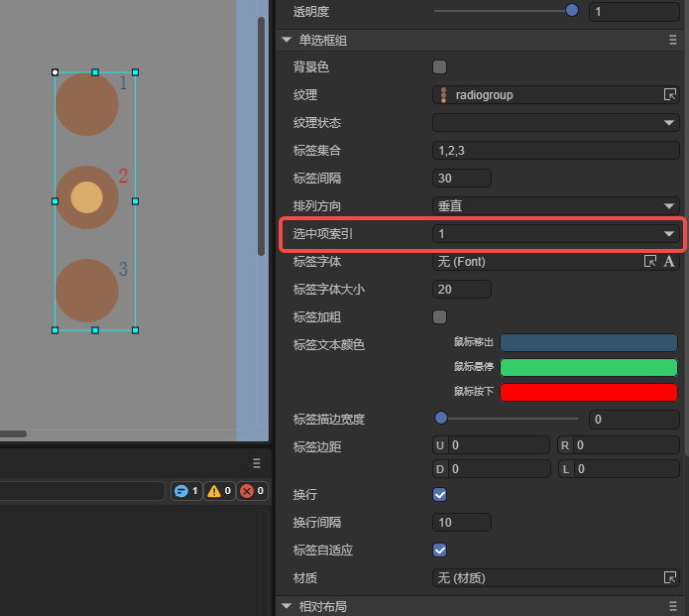This screenshot has width=689, height=616.
Task: Toggle the console info messages filter
Action: coord(186,491)
